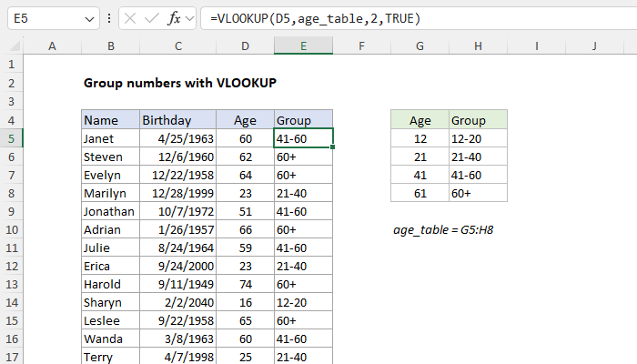The height and width of the screenshot is (364, 637).
Task: Click inside the formula bar VLOOKUP formula
Action: click(315, 18)
